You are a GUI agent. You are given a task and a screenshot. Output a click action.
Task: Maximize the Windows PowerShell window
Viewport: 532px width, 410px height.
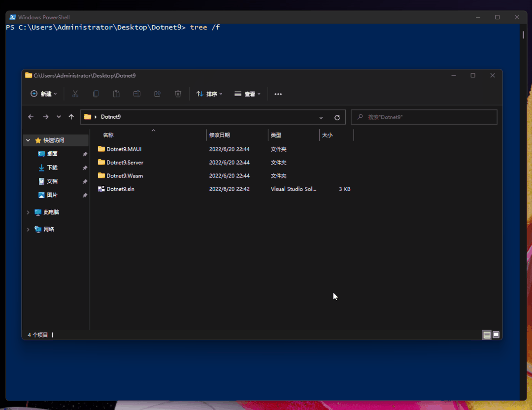click(497, 17)
